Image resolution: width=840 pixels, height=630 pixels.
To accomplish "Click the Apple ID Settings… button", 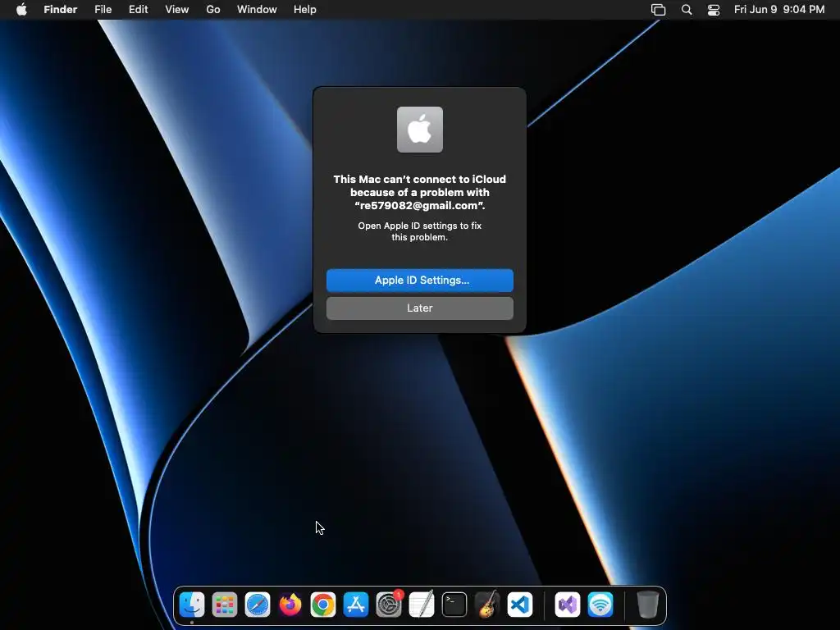I will (x=419, y=281).
